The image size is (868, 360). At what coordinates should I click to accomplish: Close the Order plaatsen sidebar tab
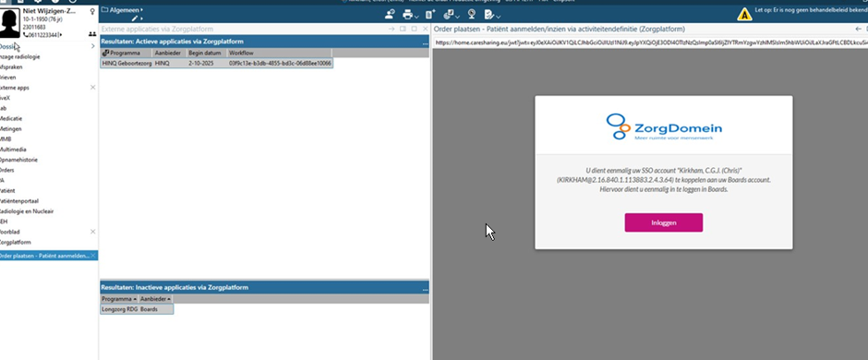93,256
